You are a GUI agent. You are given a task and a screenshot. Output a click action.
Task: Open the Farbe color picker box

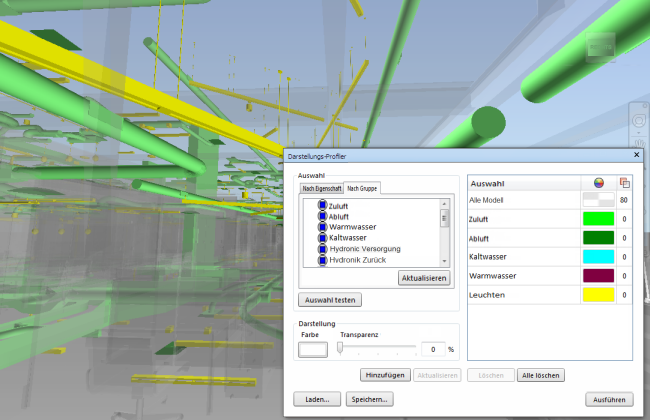(x=313, y=350)
